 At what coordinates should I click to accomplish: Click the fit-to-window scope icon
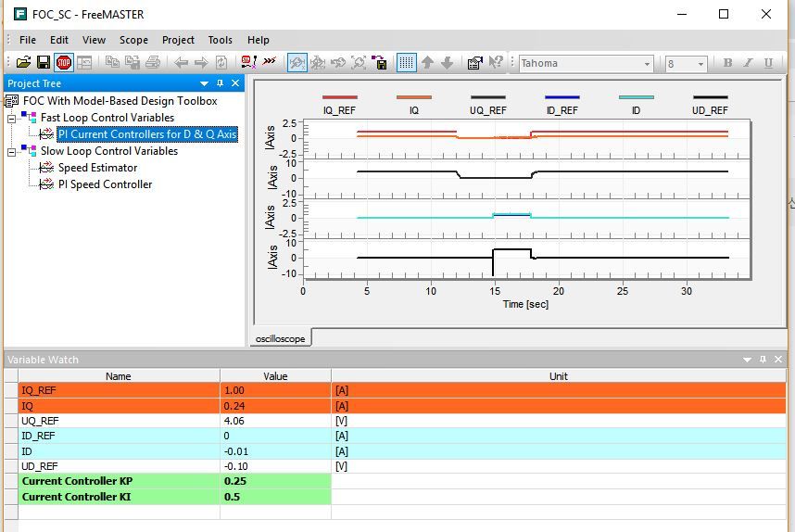tap(359, 63)
